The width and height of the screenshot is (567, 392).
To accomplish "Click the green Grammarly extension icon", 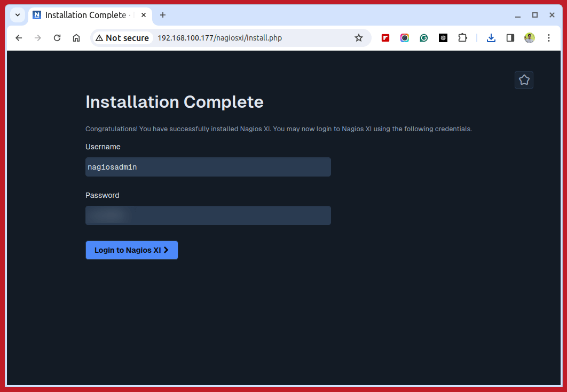I will click(x=424, y=38).
